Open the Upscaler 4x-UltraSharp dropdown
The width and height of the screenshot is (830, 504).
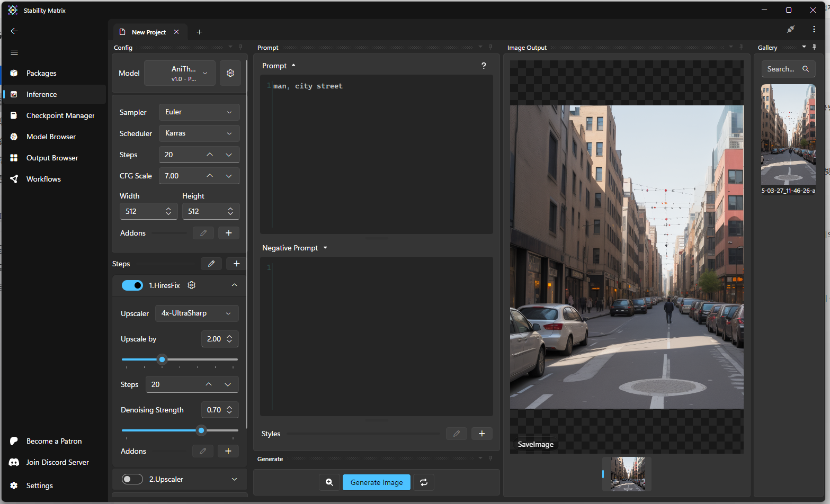pyautogui.click(x=197, y=313)
